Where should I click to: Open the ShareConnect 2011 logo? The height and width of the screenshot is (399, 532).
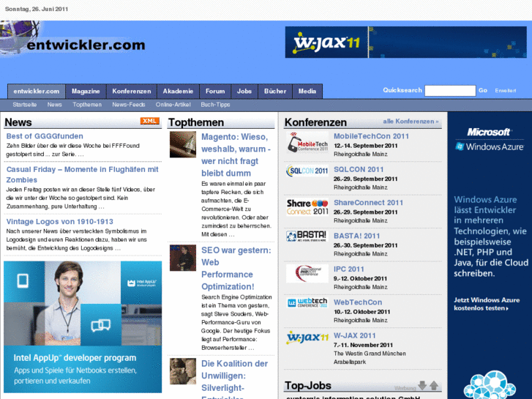(307, 206)
